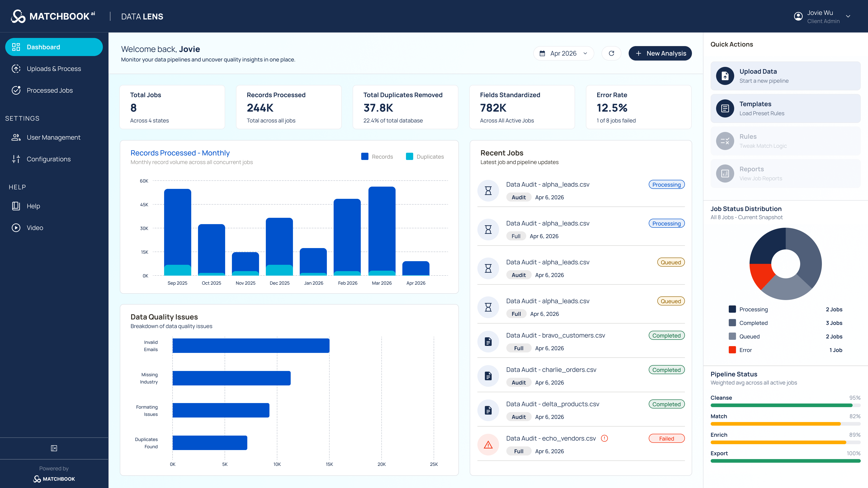Screen dimensions: 868x488
Task: Click the Match progress bar
Action: point(785,424)
